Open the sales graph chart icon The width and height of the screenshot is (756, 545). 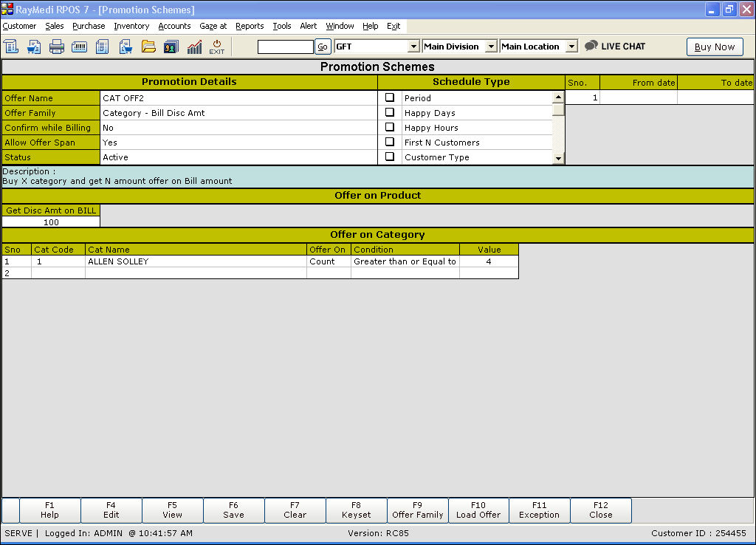point(194,47)
